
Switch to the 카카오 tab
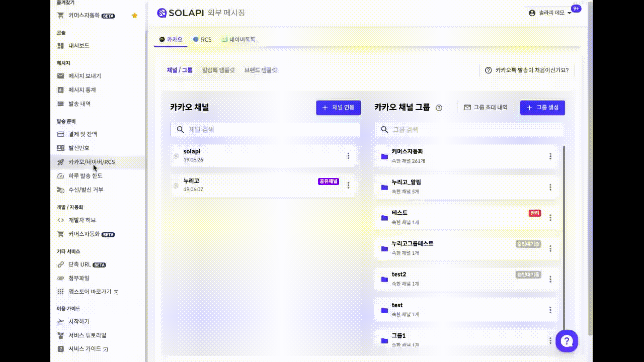click(x=171, y=39)
